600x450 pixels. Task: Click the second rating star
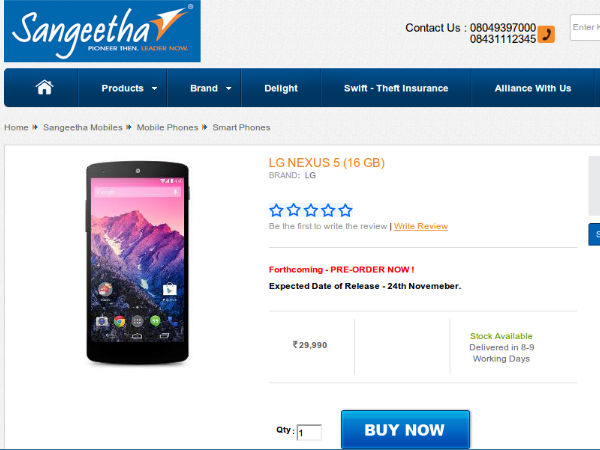click(x=293, y=210)
